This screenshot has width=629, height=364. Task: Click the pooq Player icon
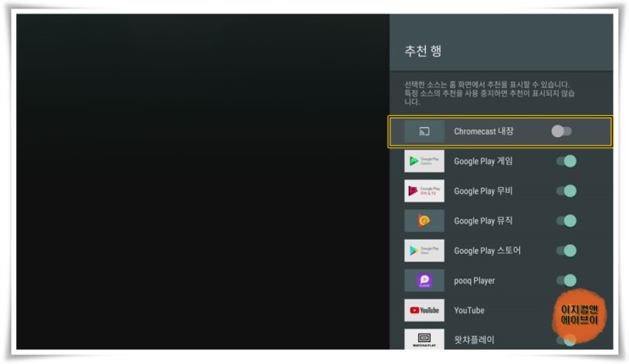pos(424,280)
